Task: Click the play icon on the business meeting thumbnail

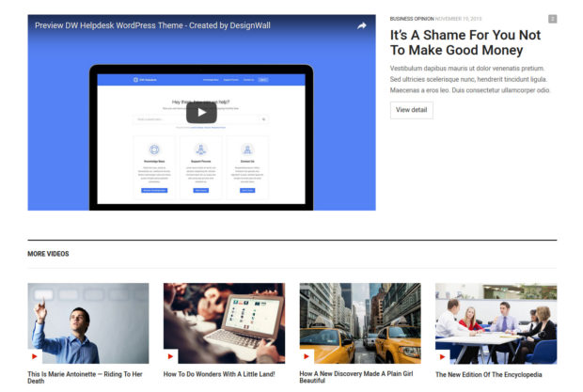Action: tap(443, 356)
